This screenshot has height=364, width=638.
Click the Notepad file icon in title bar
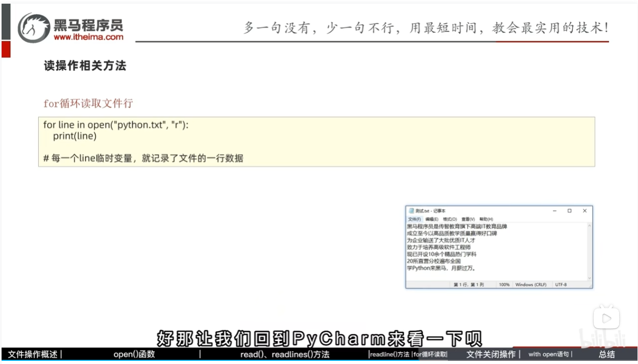[411, 211]
